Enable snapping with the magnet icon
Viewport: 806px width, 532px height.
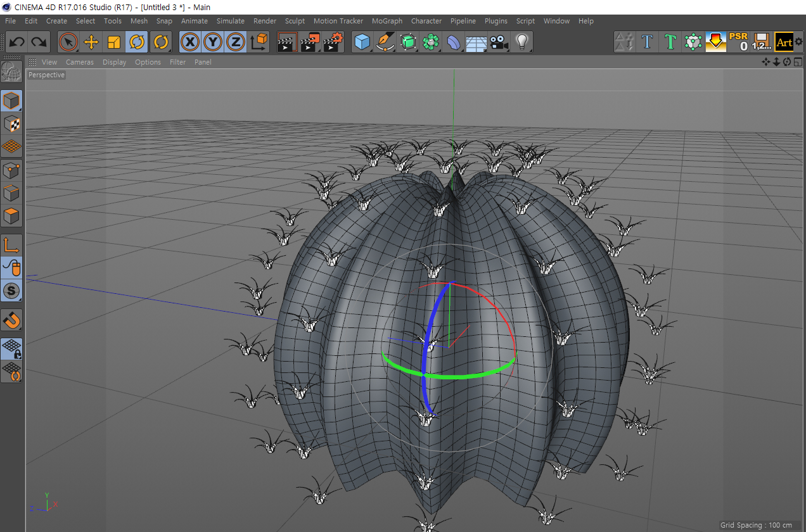coord(11,320)
